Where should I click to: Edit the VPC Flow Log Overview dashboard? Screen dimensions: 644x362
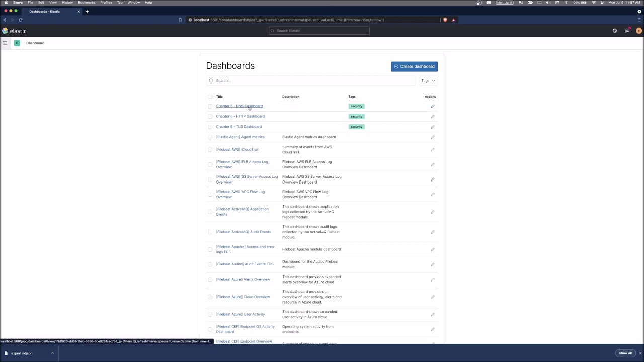tap(433, 194)
